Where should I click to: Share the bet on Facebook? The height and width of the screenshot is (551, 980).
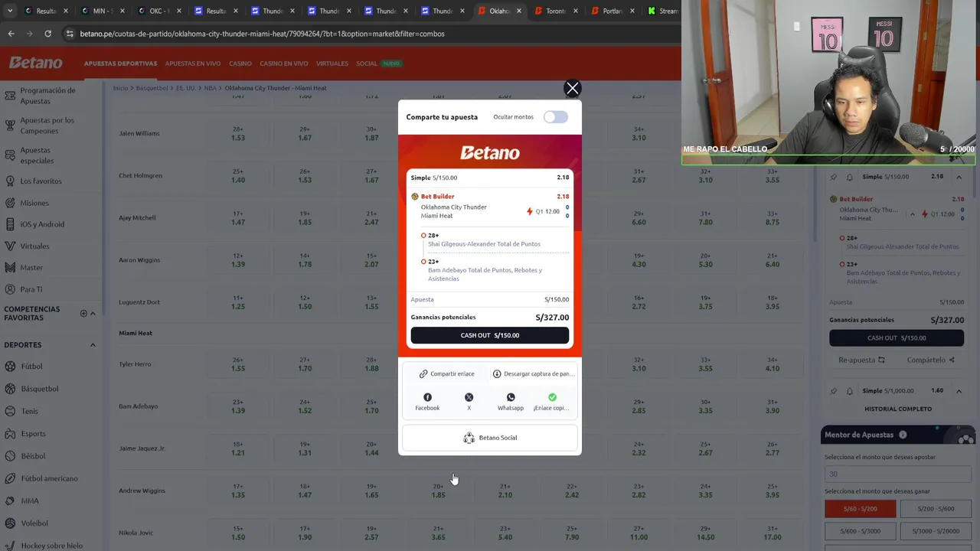[x=427, y=402]
